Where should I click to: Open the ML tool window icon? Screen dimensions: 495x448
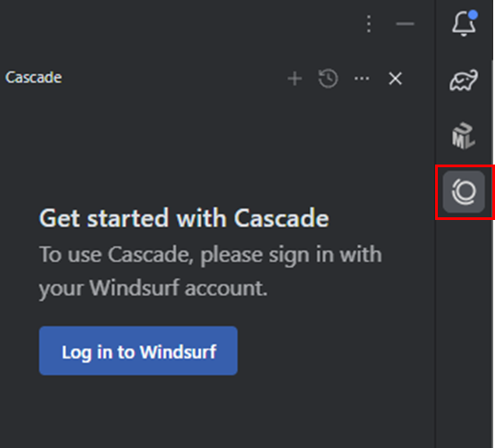click(463, 136)
